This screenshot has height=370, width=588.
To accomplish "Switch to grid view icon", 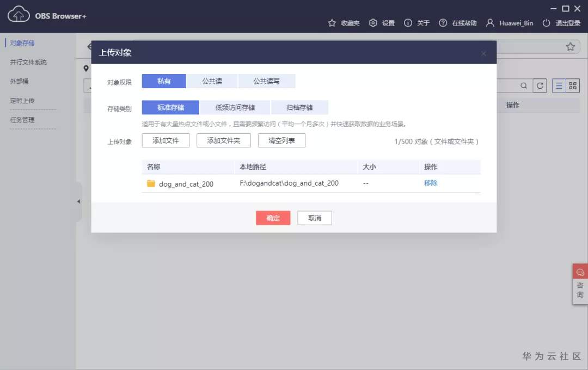I will [x=573, y=86].
